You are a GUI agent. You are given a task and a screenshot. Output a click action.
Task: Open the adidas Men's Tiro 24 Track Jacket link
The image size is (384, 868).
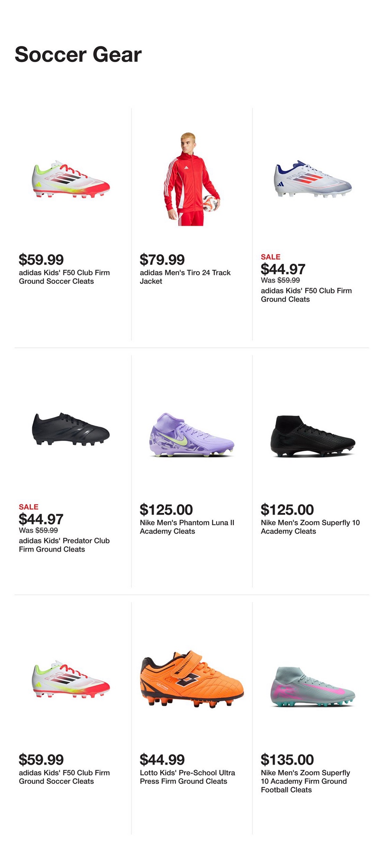[x=185, y=277]
